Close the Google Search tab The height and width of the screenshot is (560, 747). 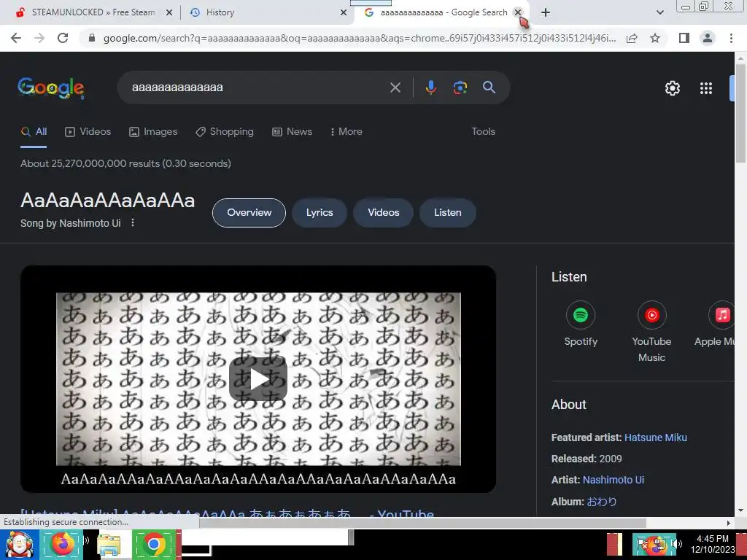click(x=517, y=12)
